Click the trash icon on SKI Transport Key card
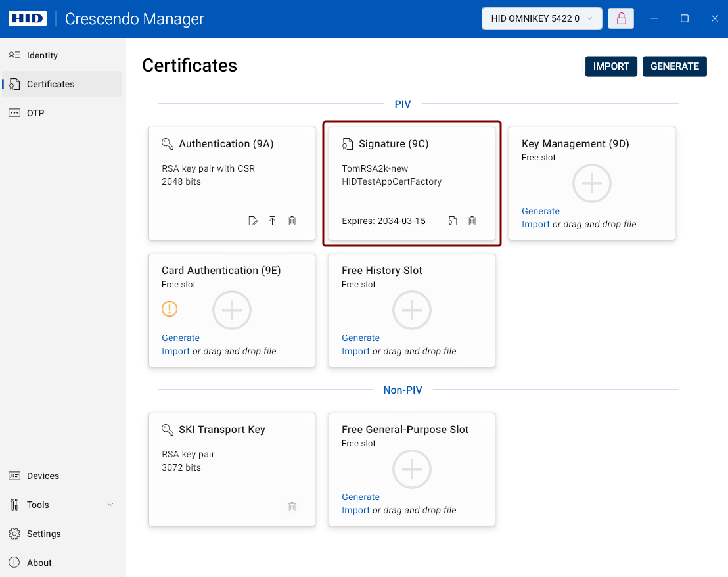Screen dimensions: 728x577 (x=292, y=507)
